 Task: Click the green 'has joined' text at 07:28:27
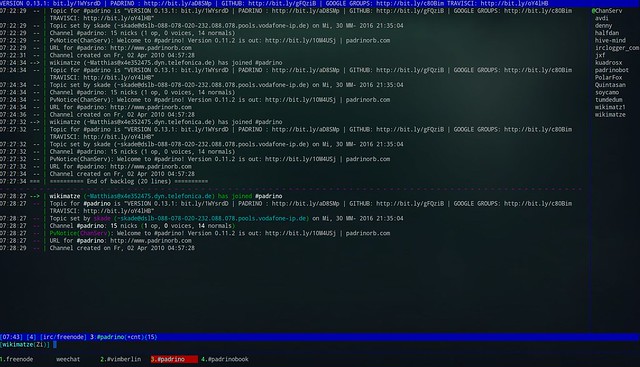click(x=235, y=196)
